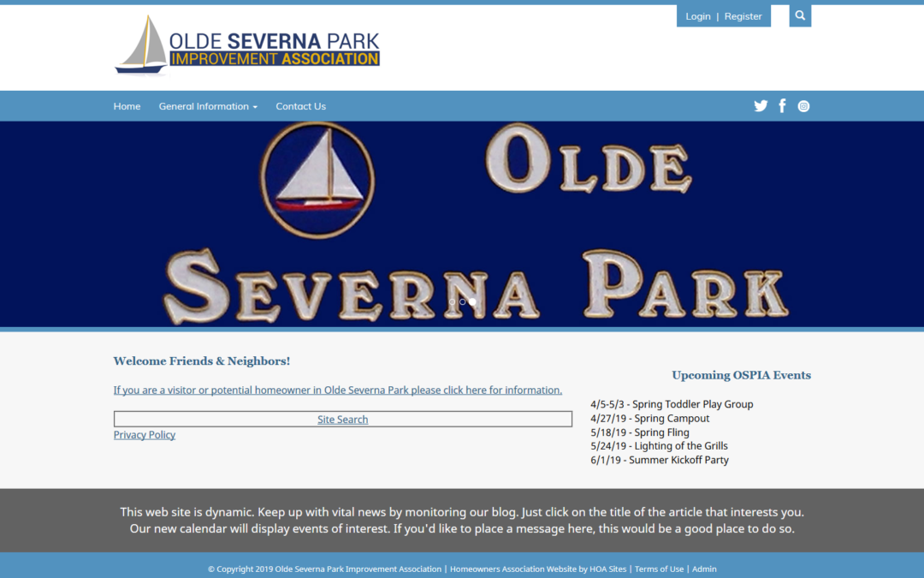
Task: Click the Olde Severna Park banner image
Action: click(462, 224)
